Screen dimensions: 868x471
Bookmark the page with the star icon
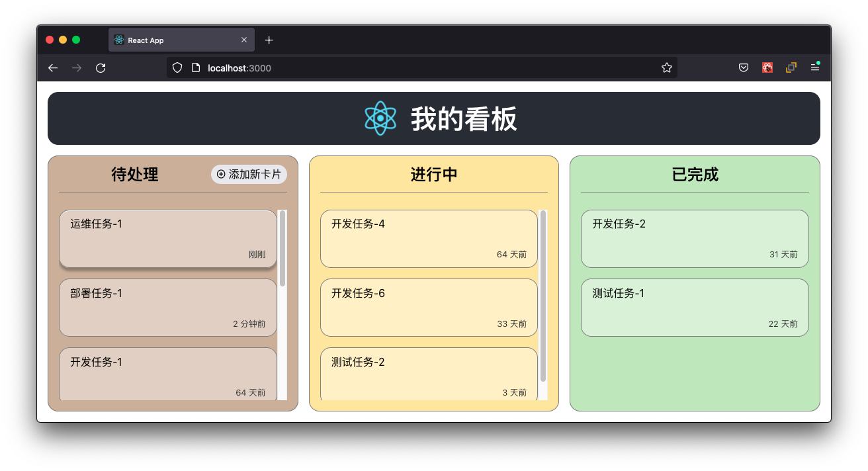click(667, 67)
